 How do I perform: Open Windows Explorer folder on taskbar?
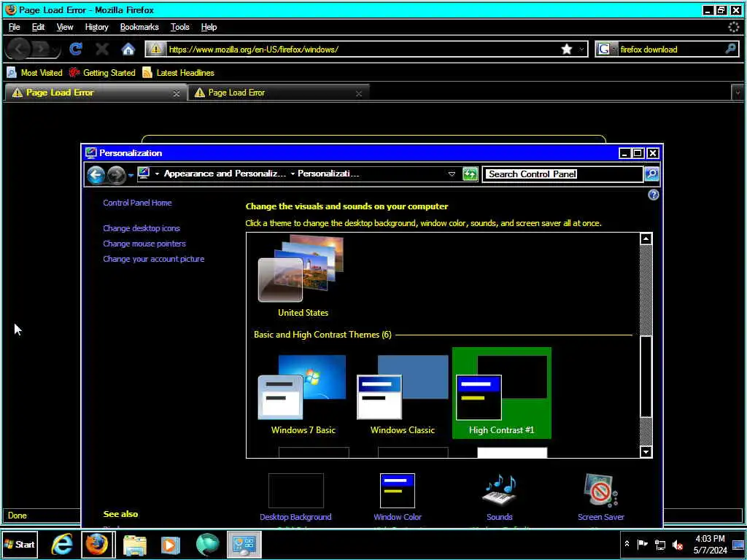click(135, 544)
